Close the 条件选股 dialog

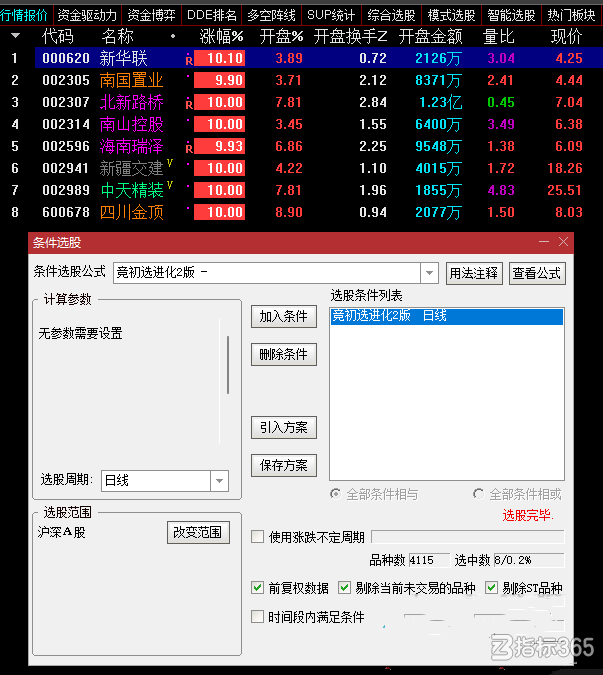[x=563, y=242]
